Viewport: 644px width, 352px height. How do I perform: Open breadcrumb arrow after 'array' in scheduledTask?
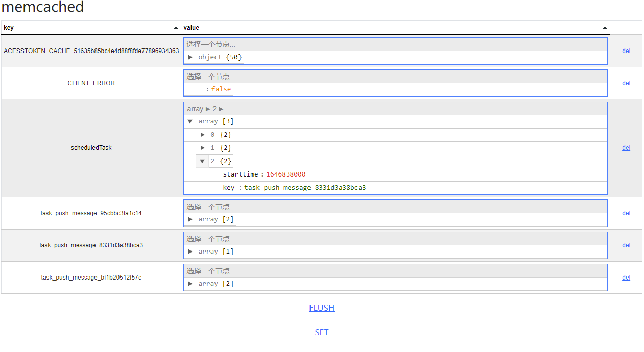point(208,109)
